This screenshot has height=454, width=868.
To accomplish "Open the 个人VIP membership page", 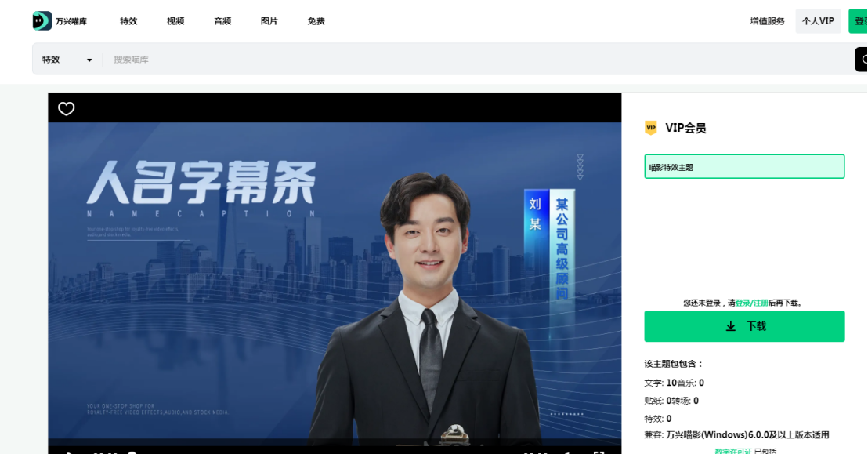I will [x=817, y=21].
